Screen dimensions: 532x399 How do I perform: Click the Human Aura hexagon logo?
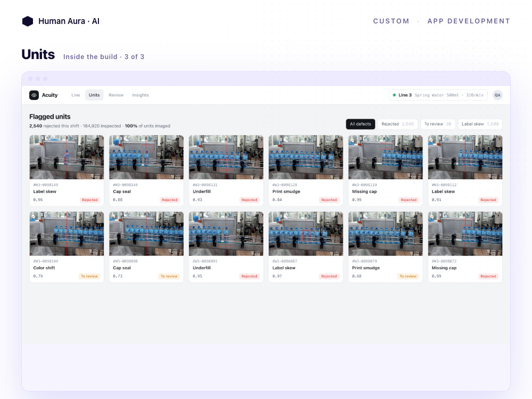pyautogui.click(x=28, y=21)
